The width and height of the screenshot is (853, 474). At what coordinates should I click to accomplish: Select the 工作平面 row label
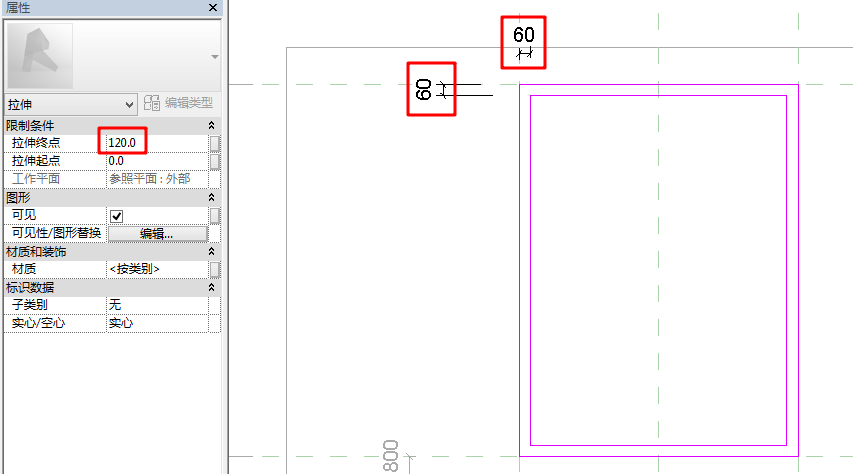[x=36, y=179]
